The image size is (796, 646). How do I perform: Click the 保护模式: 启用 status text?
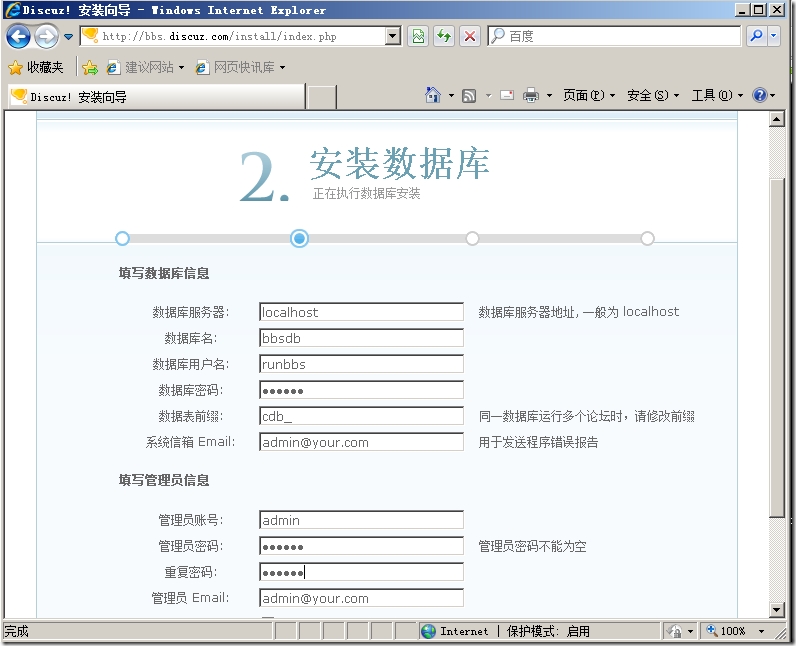(x=548, y=631)
